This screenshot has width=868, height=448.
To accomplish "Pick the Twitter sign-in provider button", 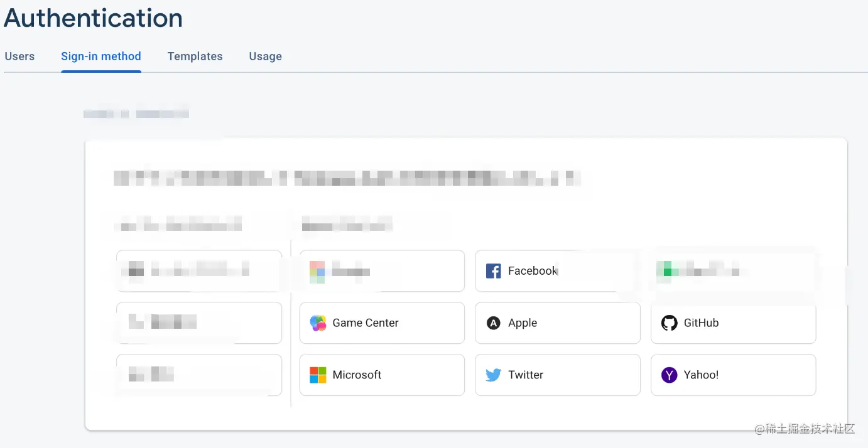I will point(557,375).
